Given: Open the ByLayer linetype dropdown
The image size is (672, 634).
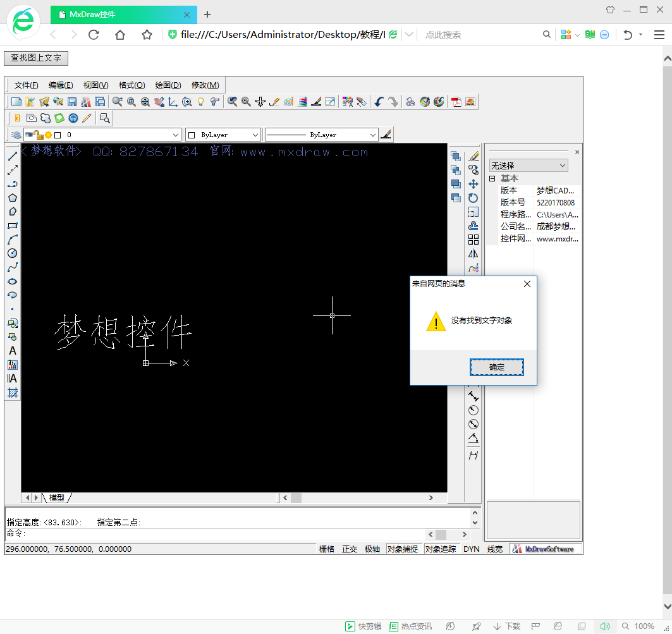Looking at the screenshot, I should coord(373,135).
